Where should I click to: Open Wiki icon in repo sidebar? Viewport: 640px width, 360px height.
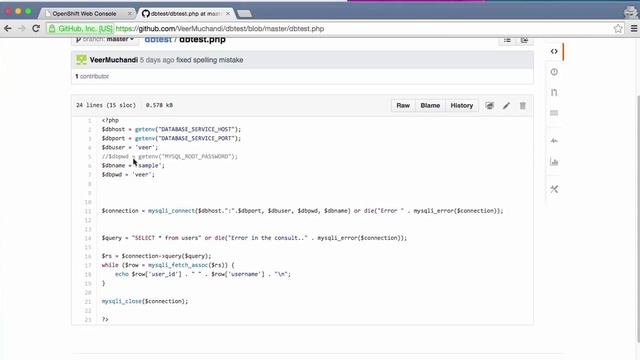tap(554, 113)
